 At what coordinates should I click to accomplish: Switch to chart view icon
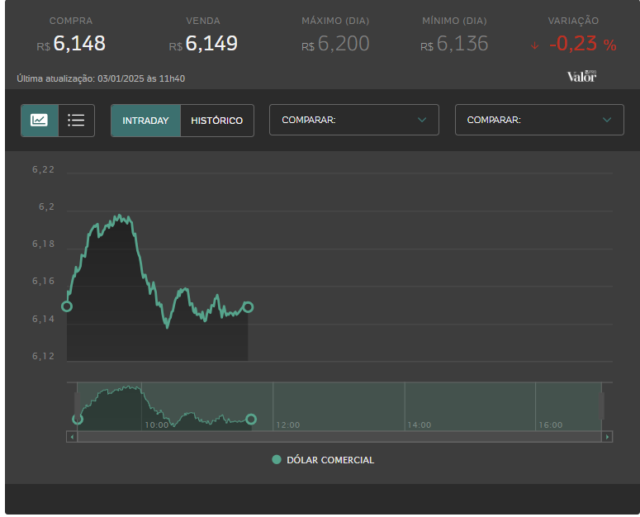(x=40, y=120)
